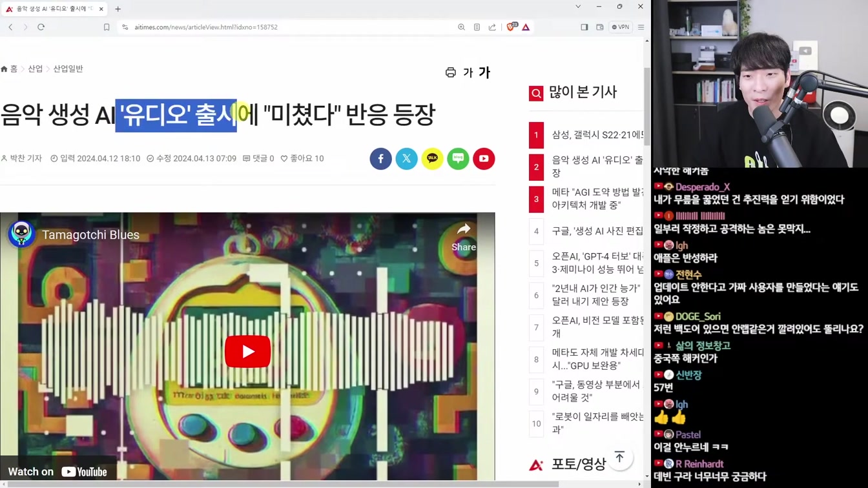Click the article headline 음악 생성 AI
This screenshot has height=488, width=868.
point(218,115)
